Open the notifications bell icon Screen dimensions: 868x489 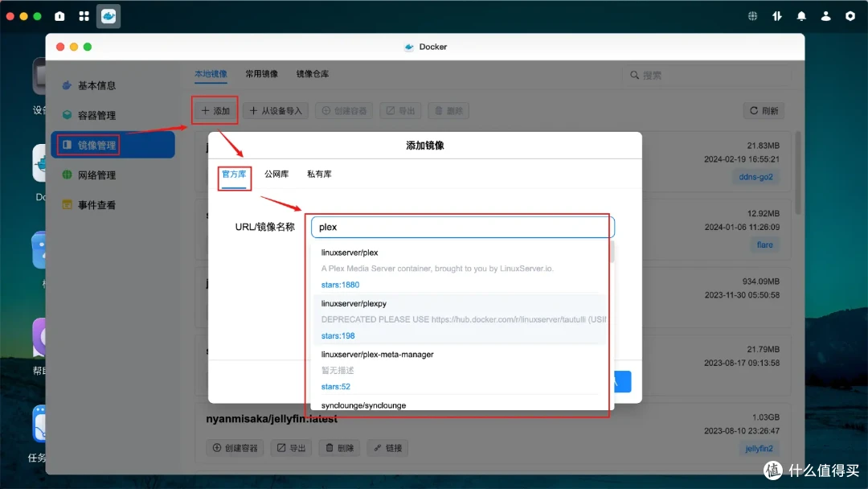[801, 16]
